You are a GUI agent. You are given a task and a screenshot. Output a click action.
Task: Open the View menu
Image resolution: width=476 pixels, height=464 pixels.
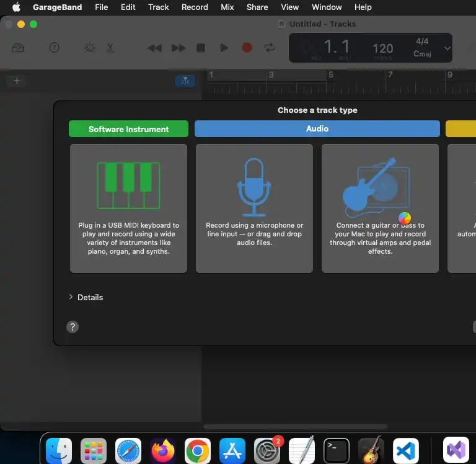pos(289,7)
